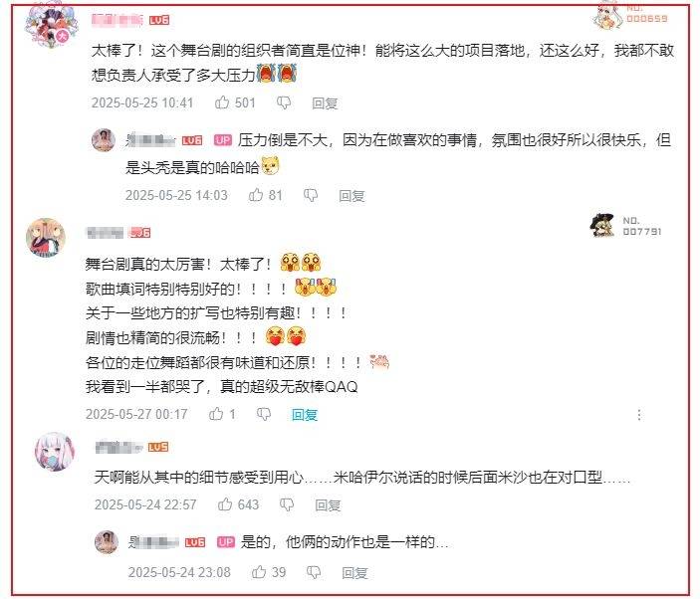Open the white-haired anime girl avatar
The height and width of the screenshot is (599, 700).
(x=55, y=452)
